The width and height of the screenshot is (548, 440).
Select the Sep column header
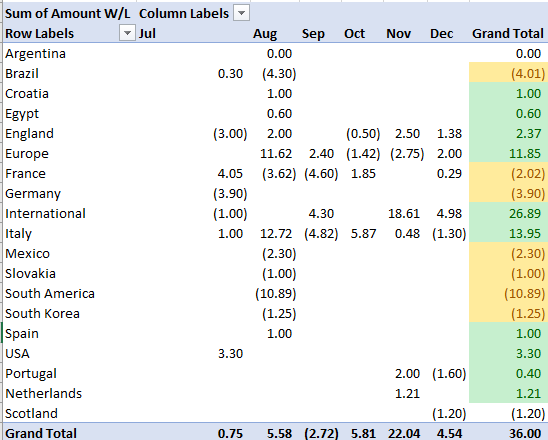pos(313,34)
